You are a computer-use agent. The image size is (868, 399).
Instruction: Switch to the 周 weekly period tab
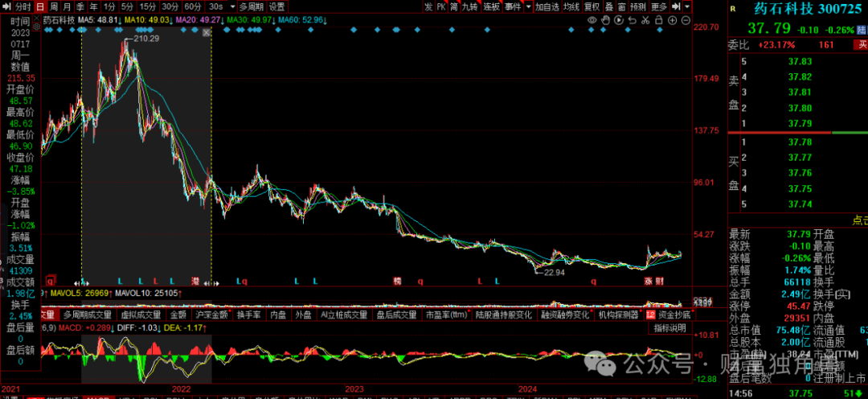[52, 6]
